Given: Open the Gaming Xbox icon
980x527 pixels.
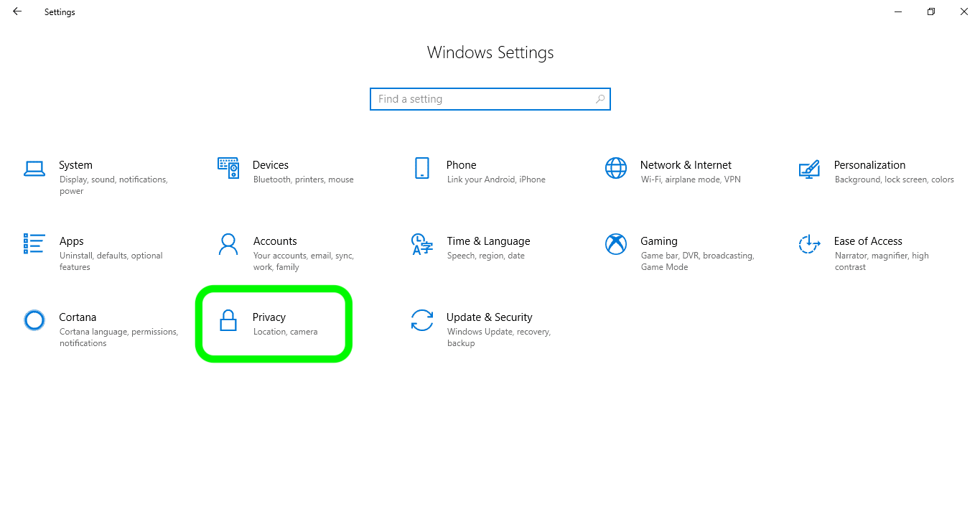Looking at the screenshot, I should (616, 244).
